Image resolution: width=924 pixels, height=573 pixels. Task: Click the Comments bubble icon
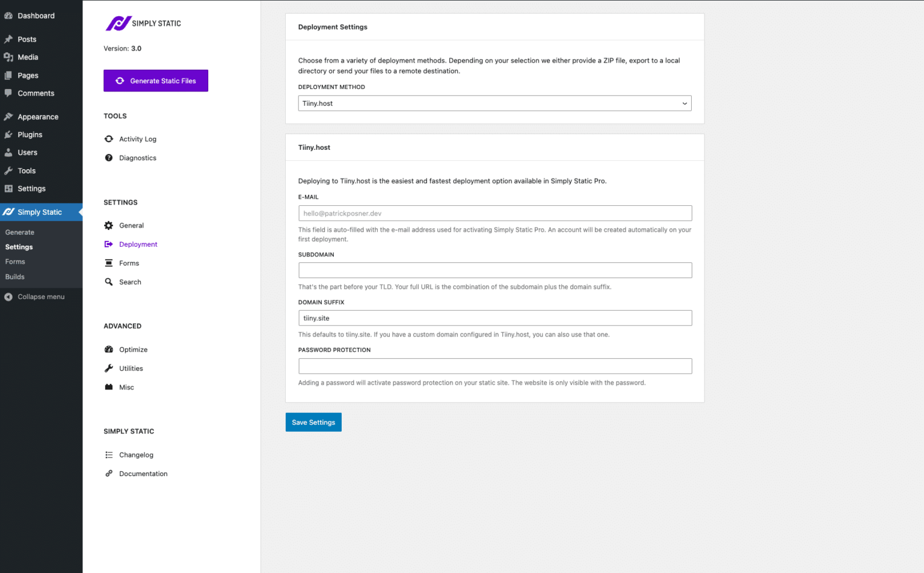pos(8,93)
